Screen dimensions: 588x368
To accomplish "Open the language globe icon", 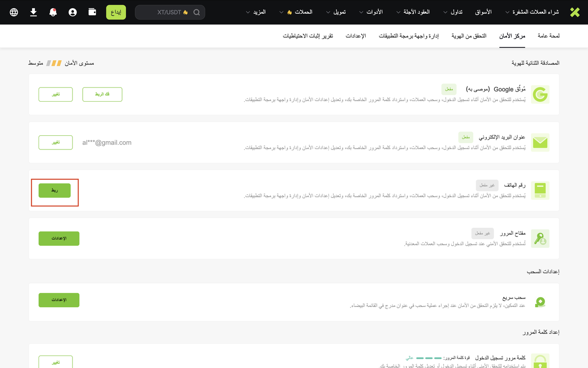I will coord(14,12).
